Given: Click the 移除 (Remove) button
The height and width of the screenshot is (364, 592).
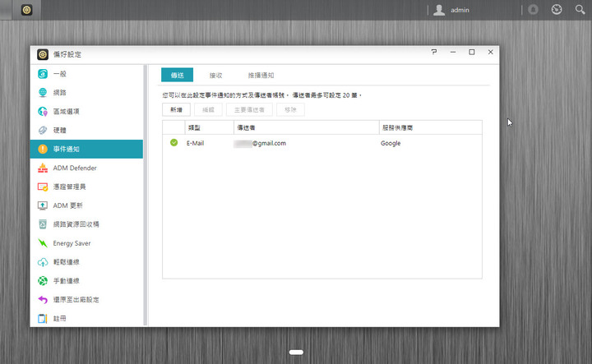Looking at the screenshot, I should coord(290,110).
